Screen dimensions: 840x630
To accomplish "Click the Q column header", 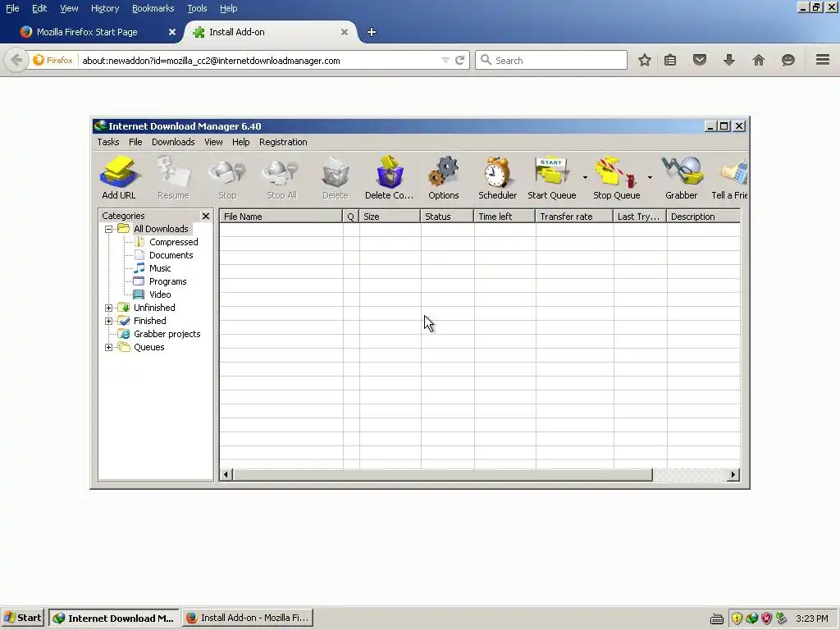I will (351, 217).
